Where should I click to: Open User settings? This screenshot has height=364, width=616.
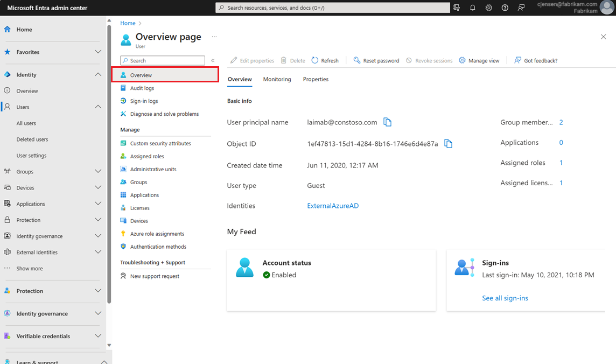(31, 156)
